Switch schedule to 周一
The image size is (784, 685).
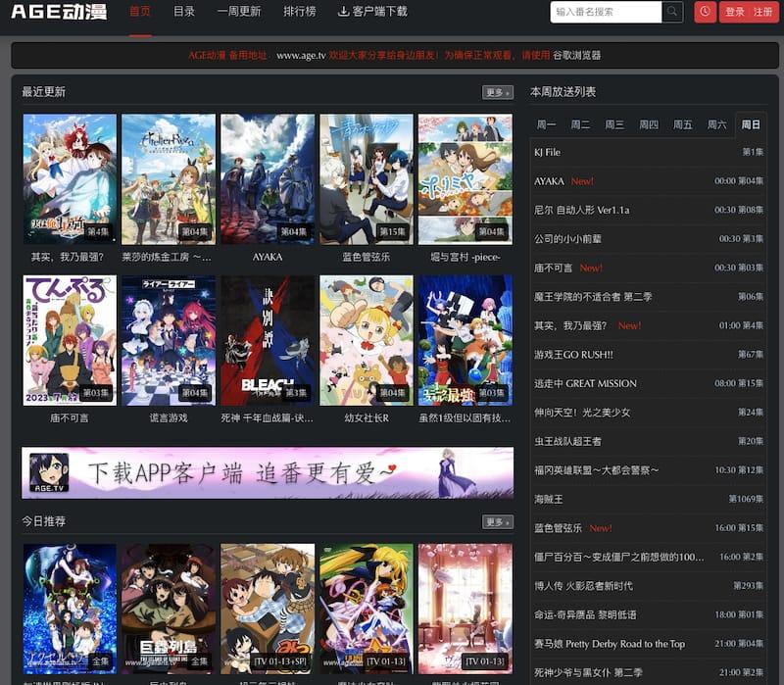[546, 124]
